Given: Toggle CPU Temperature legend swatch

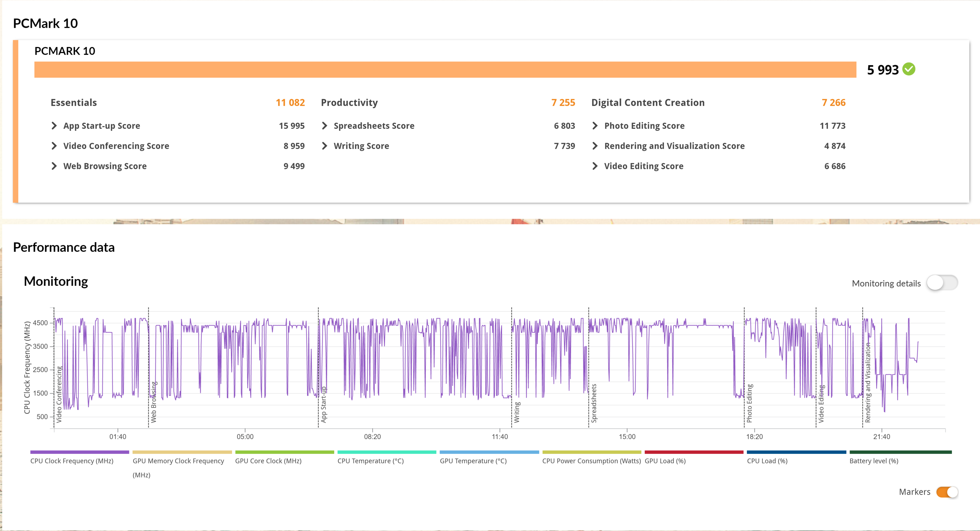Looking at the screenshot, I should tap(387, 452).
